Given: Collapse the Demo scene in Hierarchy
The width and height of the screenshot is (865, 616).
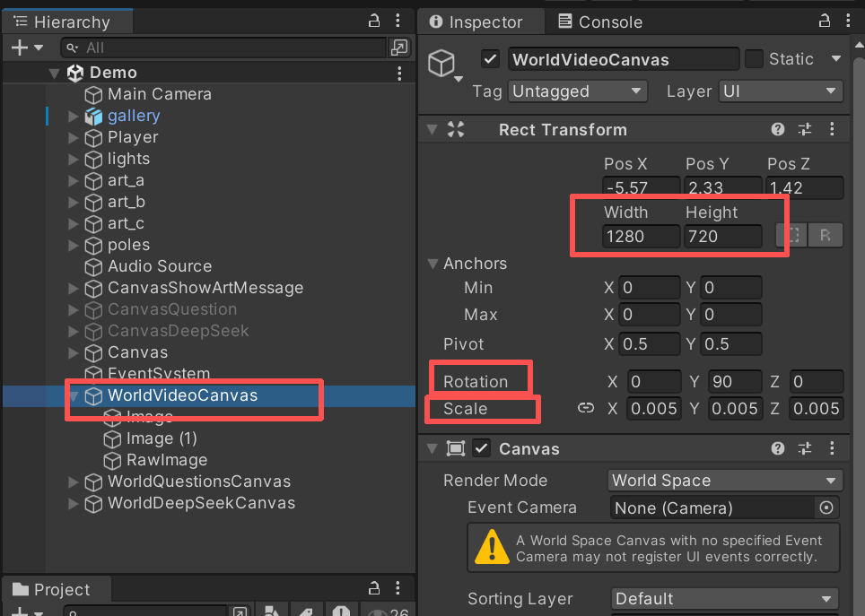Looking at the screenshot, I should (x=54, y=74).
